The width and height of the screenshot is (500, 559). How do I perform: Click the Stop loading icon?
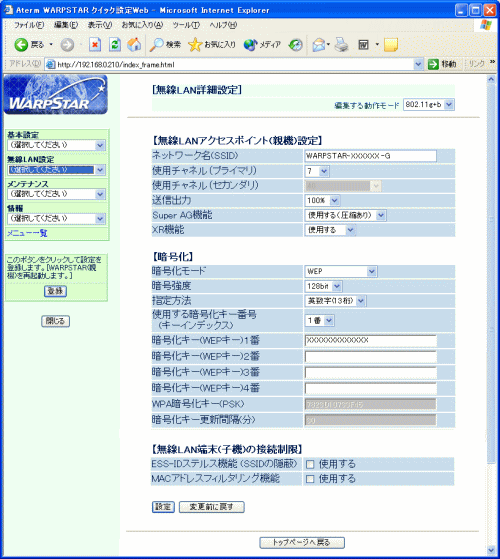pos(95,45)
